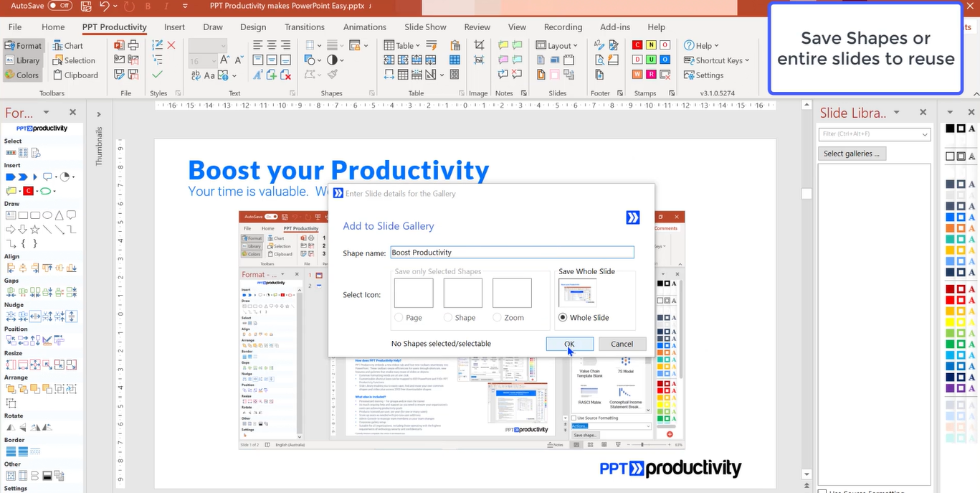Click OK in the Add to Slide Gallery dialog
Viewport: 980px width, 493px height.
pos(570,344)
